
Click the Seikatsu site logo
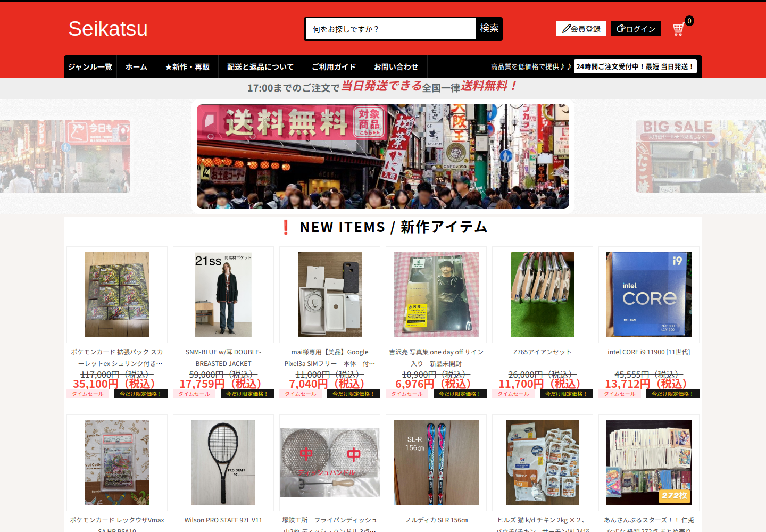[108, 29]
